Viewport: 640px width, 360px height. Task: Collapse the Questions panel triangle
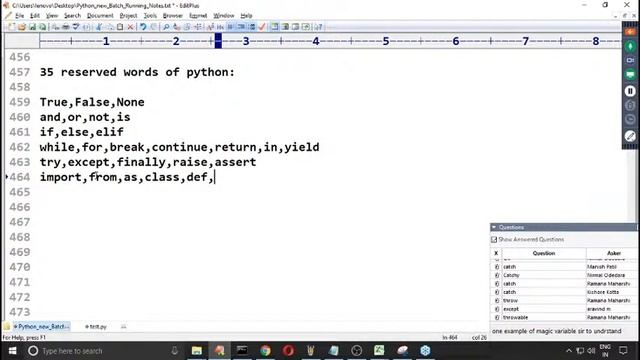tap(494, 227)
